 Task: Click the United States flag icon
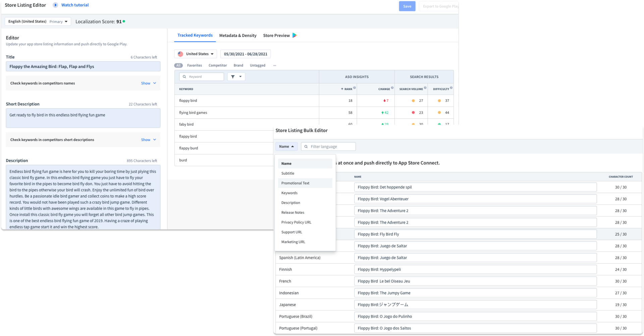pos(180,54)
